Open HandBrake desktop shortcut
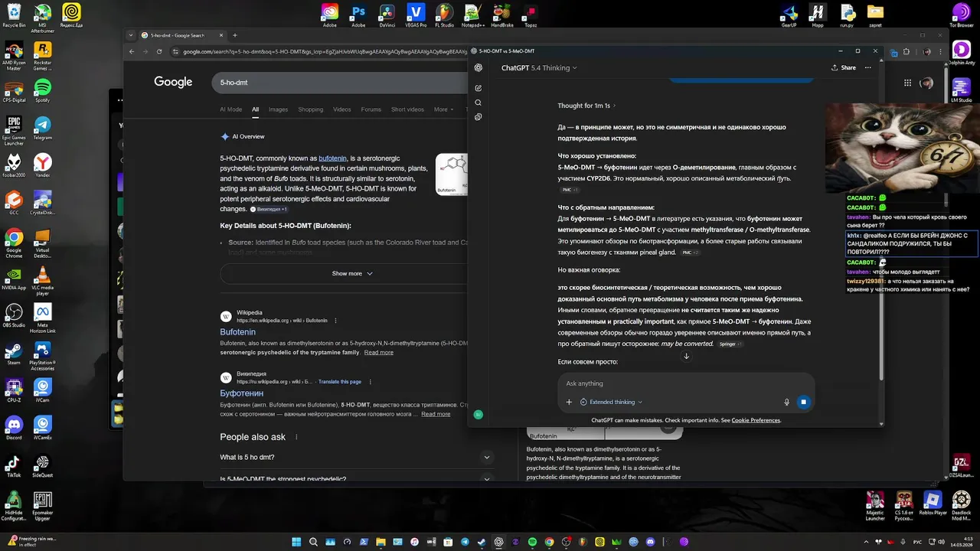Viewport: 980px width, 551px height. [502, 15]
